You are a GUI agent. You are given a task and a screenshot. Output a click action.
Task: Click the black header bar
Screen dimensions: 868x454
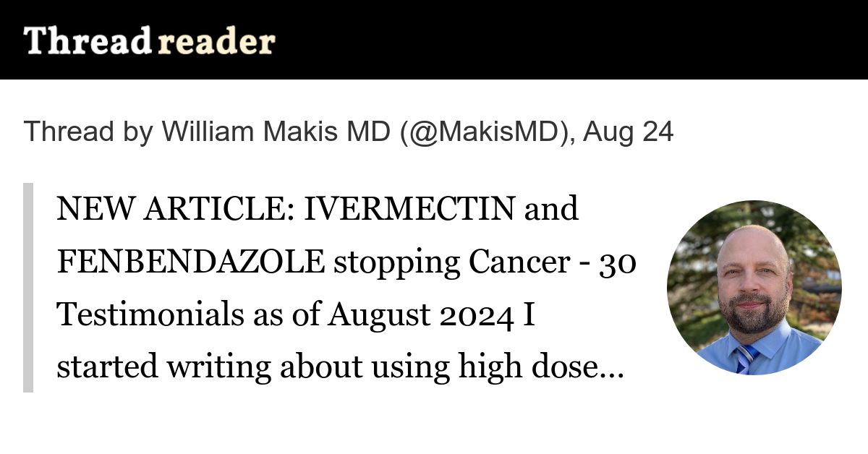tap(434, 40)
